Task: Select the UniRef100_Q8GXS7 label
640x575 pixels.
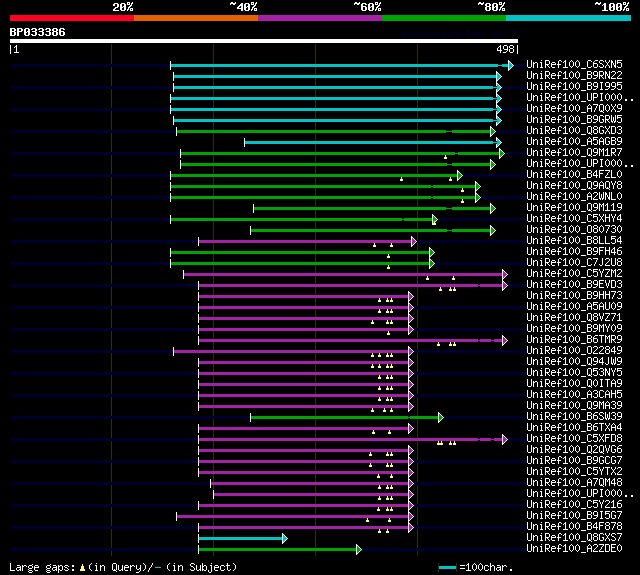Action: pos(574,538)
